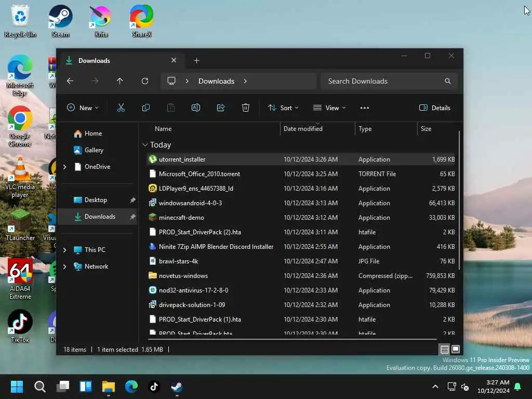Go back with the left arrow

click(70, 81)
